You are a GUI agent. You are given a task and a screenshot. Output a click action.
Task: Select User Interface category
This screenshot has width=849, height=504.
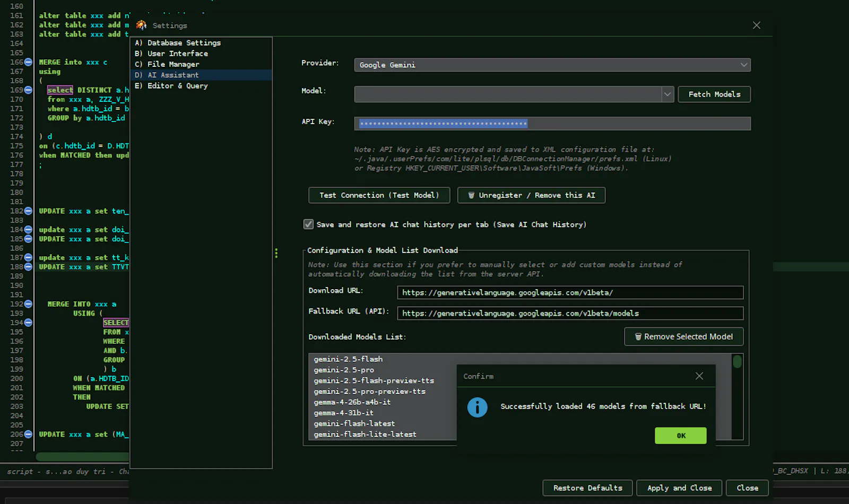click(201, 54)
